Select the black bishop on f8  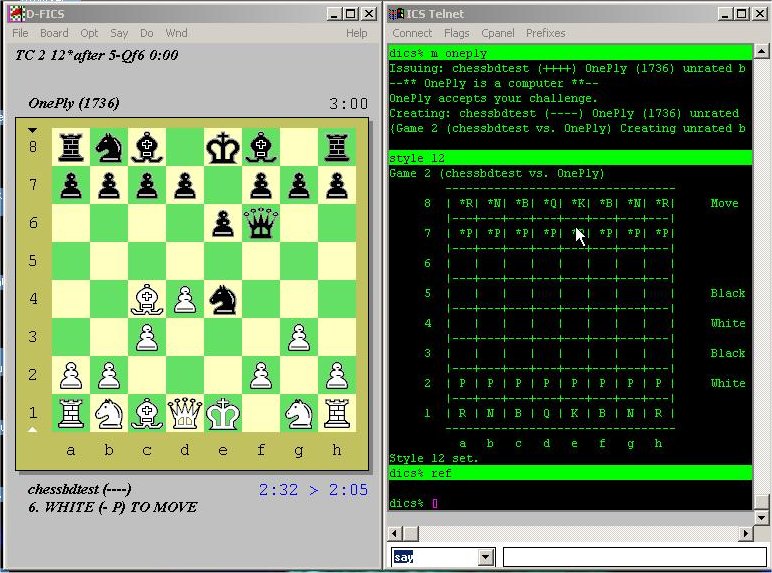261,147
